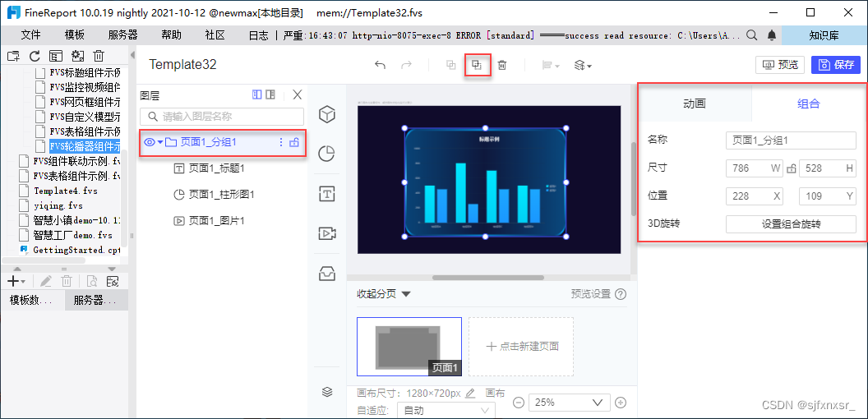Click the trash icon in file tree toolbar
868x419 pixels.
pos(99,55)
